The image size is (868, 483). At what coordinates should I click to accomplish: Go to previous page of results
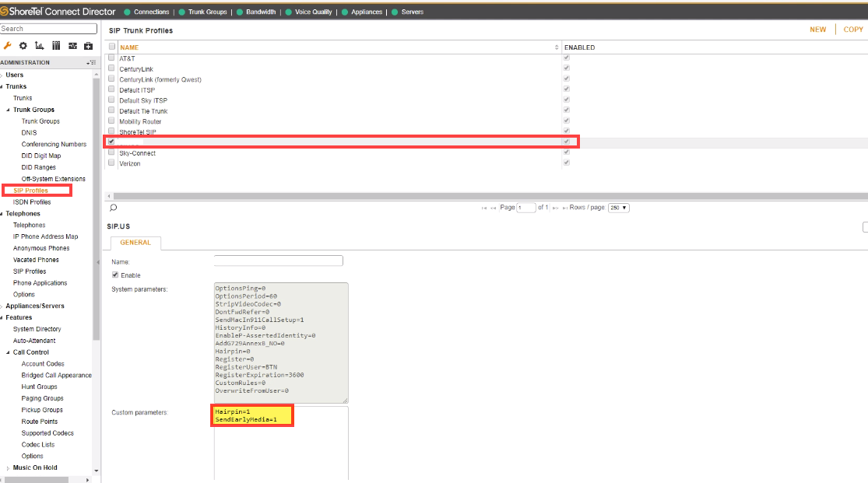[x=493, y=208]
